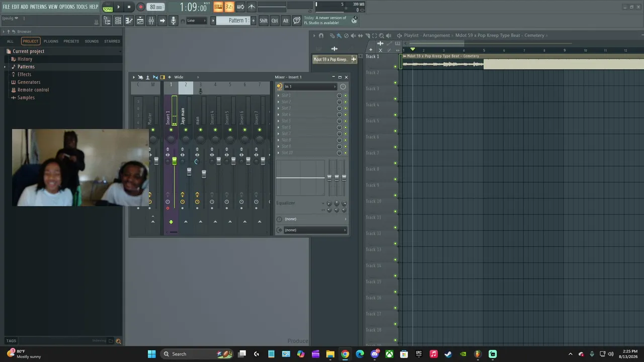Toggle Track 1 mute in playlist
644x362 pixels.
(395, 66)
